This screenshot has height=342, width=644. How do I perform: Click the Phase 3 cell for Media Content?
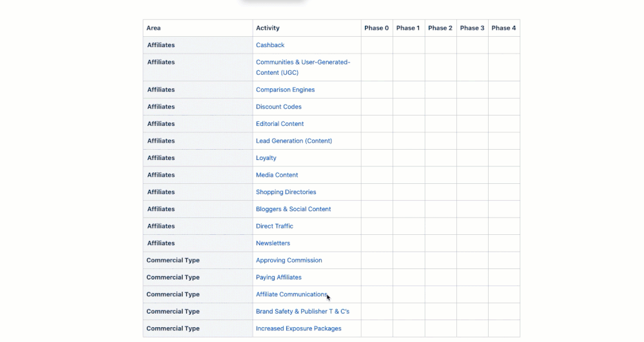tap(473, 175)
